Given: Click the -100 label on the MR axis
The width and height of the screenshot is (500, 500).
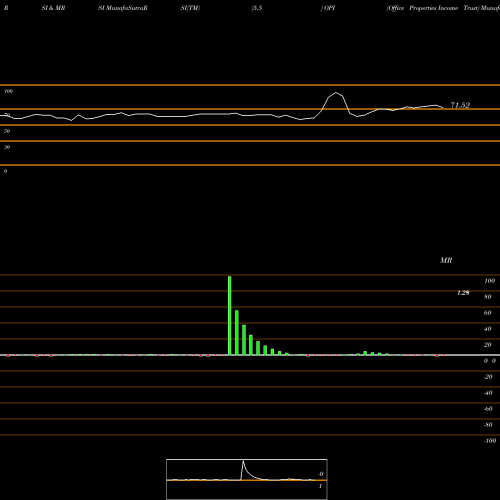Looking at the screenshot, I should tap(490, 441).
